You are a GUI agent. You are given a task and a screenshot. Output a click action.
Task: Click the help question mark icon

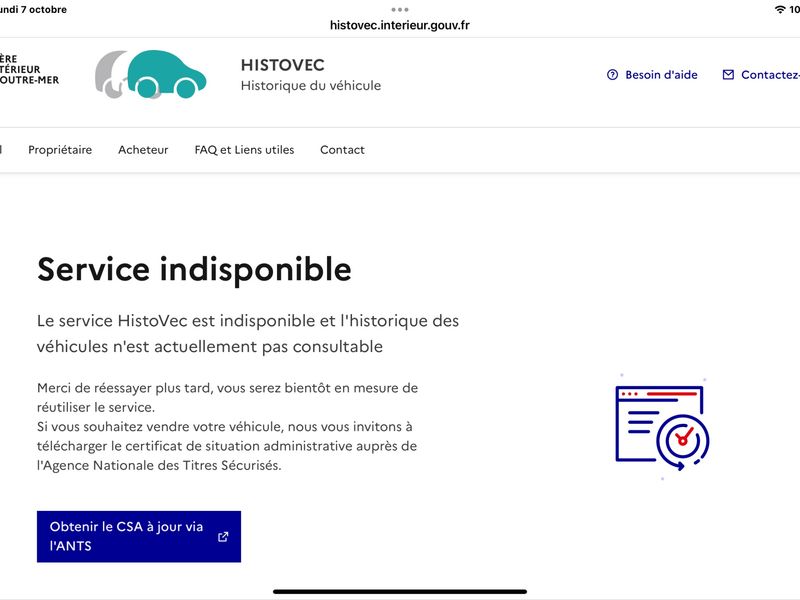pos(612,75)
